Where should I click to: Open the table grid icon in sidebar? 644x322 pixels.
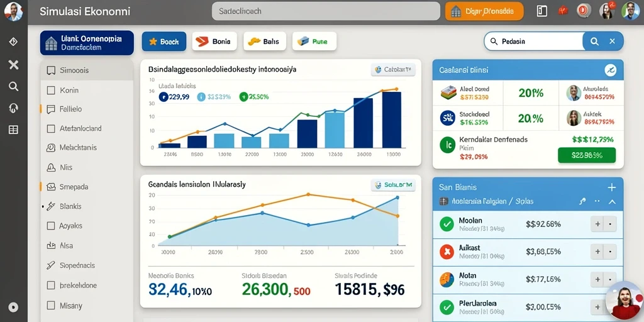pyautogui.click(x=14, y=130)
